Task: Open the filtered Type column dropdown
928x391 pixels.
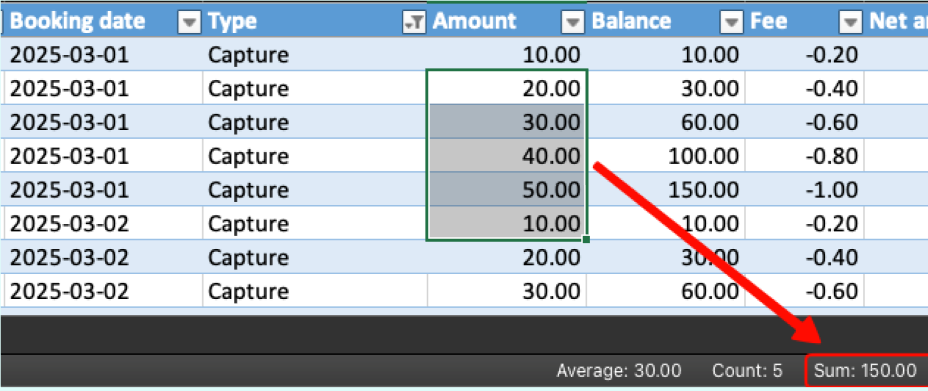Action: click(414, 22)
